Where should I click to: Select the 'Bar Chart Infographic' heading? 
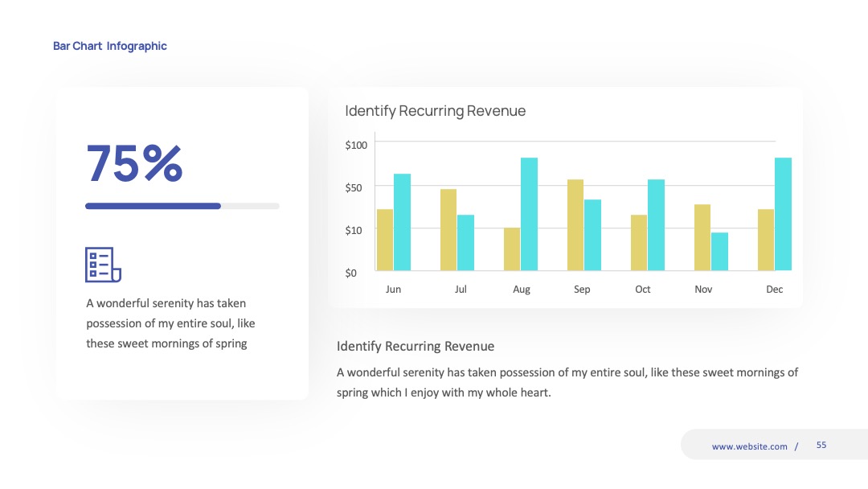pyautogui.click(x=109, y=46)
